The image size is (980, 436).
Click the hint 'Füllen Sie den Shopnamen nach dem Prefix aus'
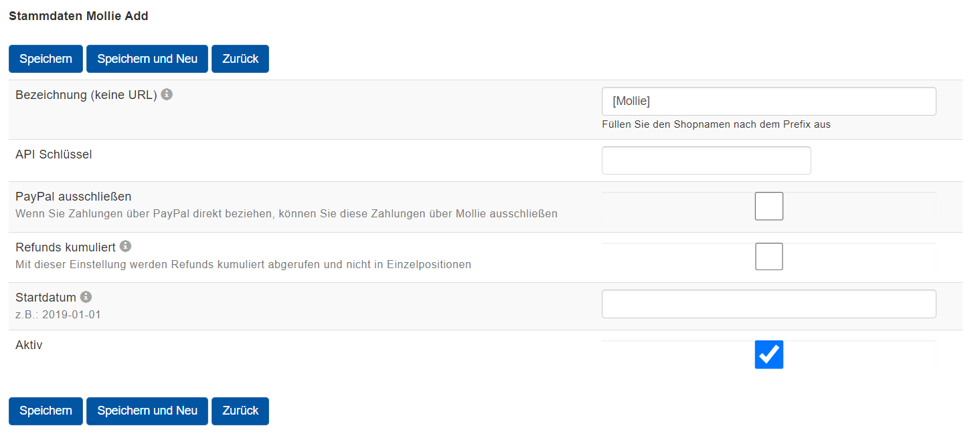[716, 124]
